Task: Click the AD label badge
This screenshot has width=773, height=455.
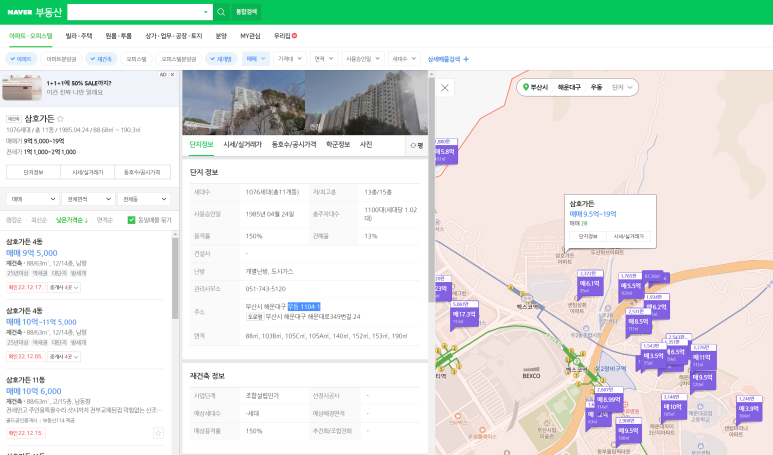Action: pyautogui.click(x=163, y=74)
